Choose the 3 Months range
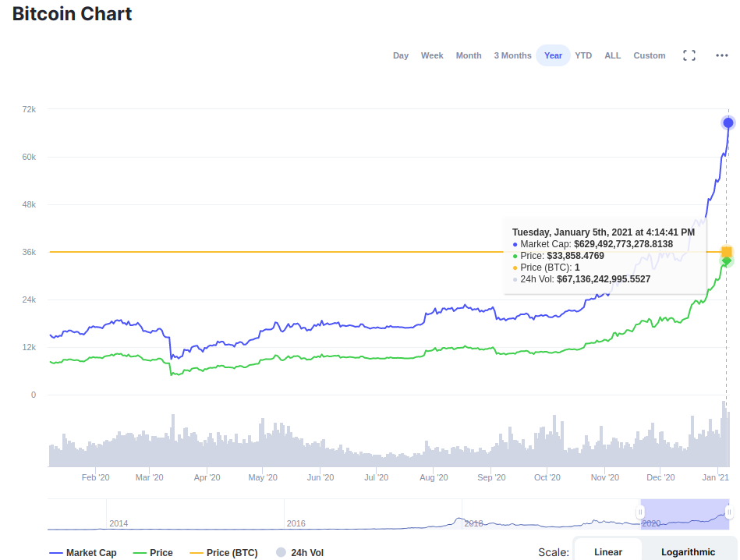 click(x=512, y=55)
